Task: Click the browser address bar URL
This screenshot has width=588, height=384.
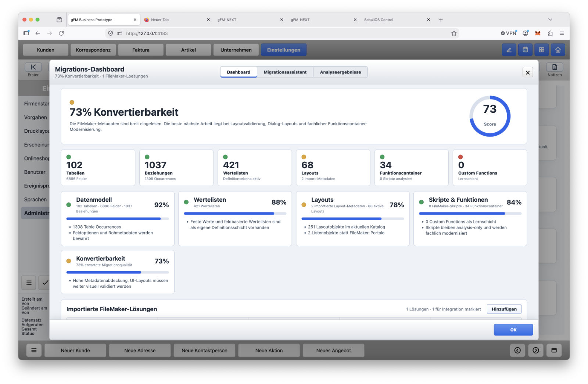Action: point(147,33)
